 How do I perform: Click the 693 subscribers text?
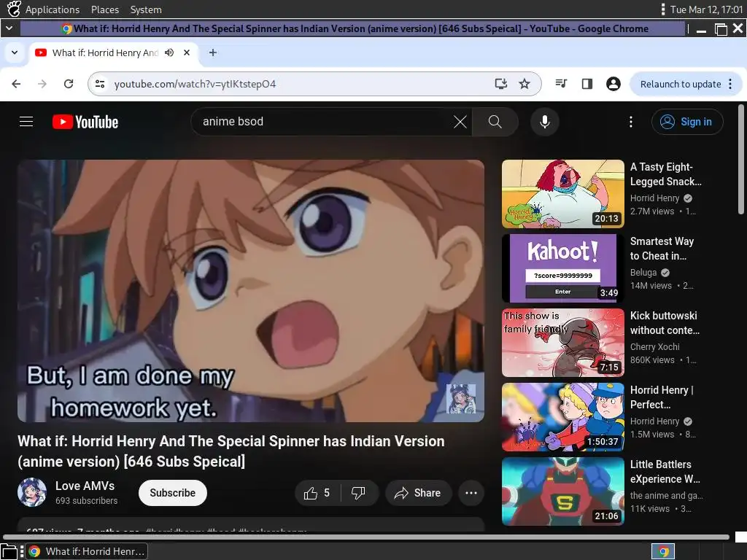(86, 500)
